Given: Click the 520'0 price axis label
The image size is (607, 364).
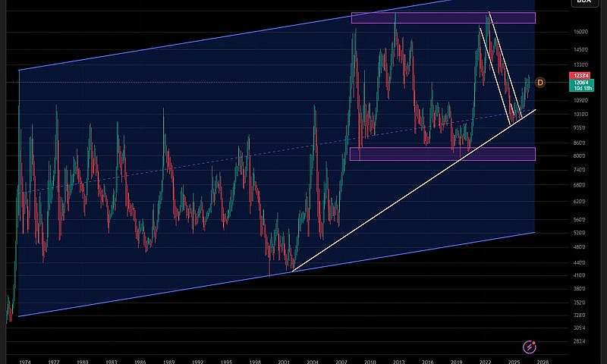Looking at the screenshot, I should pyautogui.click(x=580, y=233).
